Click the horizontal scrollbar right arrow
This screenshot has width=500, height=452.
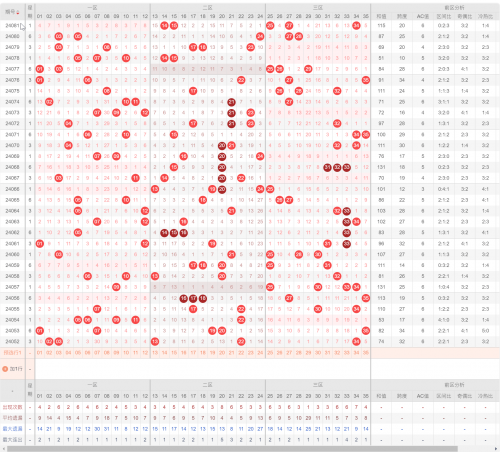tap(496, 449)
